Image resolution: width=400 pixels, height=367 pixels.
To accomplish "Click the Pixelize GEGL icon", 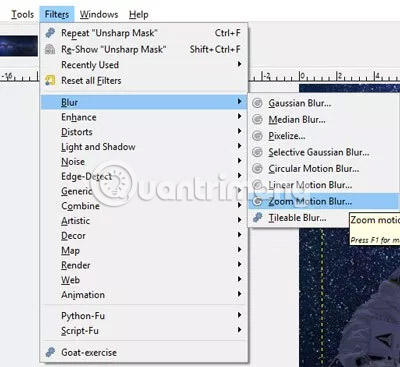I will pyautogui.click(x=257, y=136).
